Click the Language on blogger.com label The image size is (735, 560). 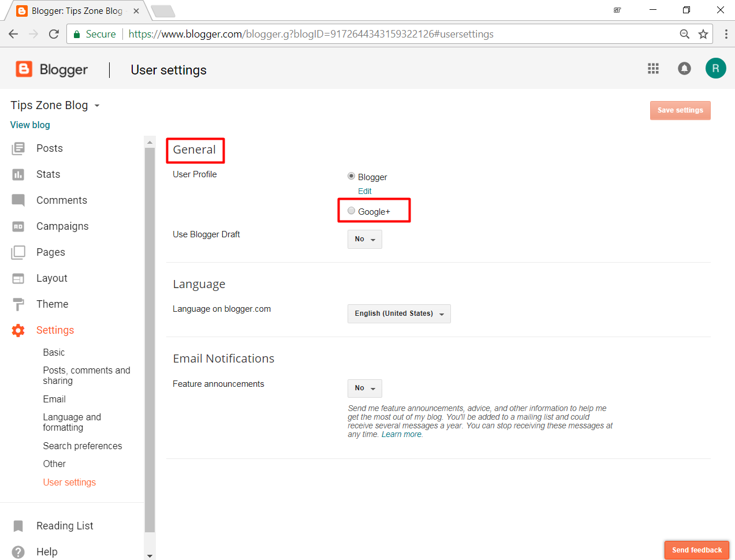[x=222, y=309]
